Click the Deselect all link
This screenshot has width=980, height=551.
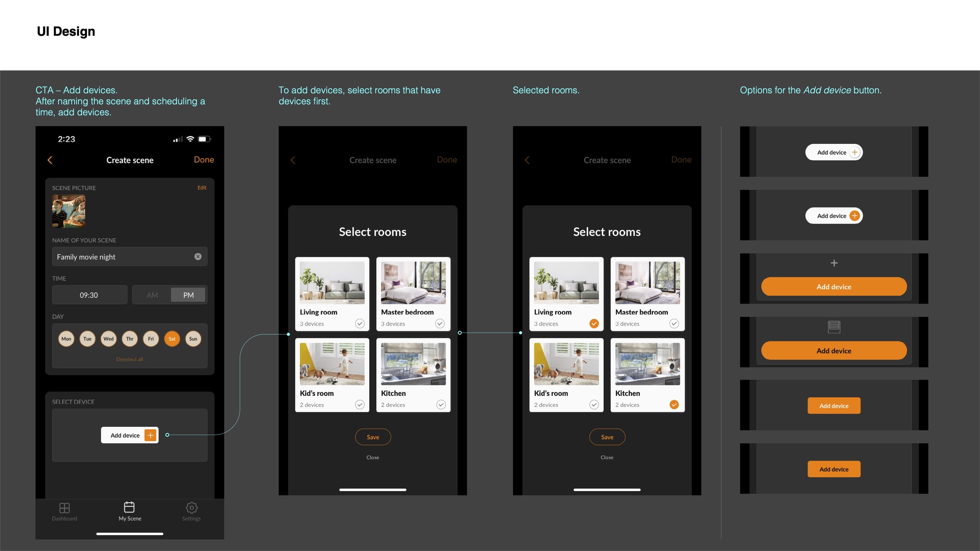tap(129, 359)
